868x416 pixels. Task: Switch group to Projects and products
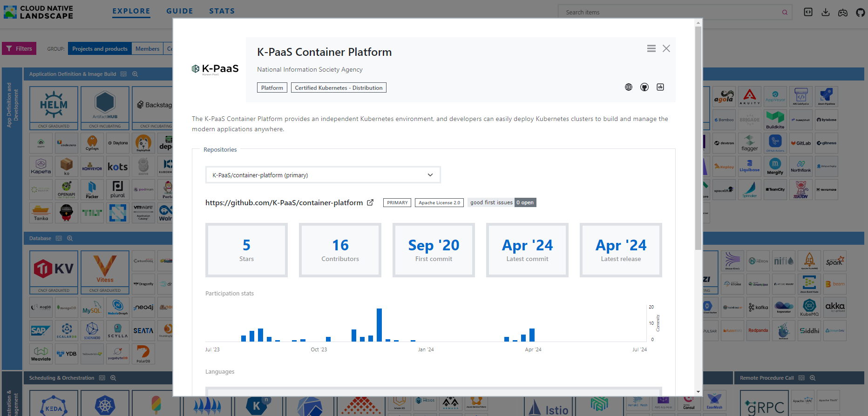tap(100, 49)
